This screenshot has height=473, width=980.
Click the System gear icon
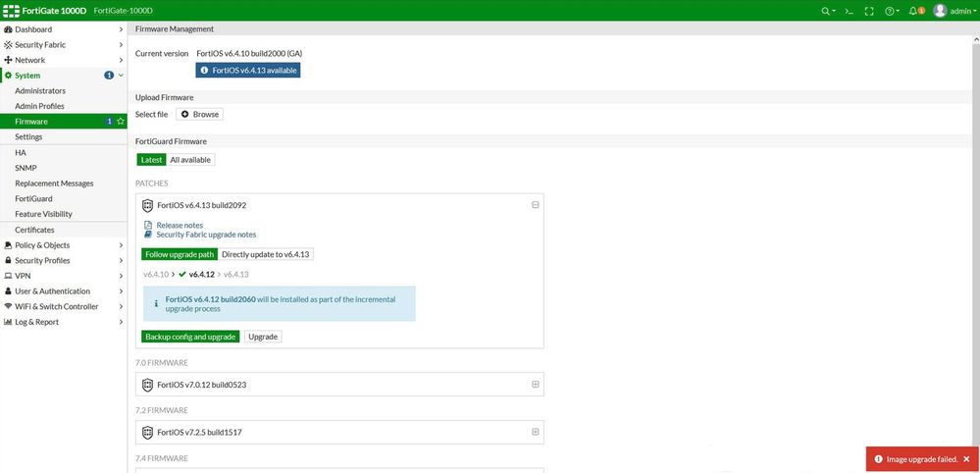pyautogui.click(x=8, y=76)
